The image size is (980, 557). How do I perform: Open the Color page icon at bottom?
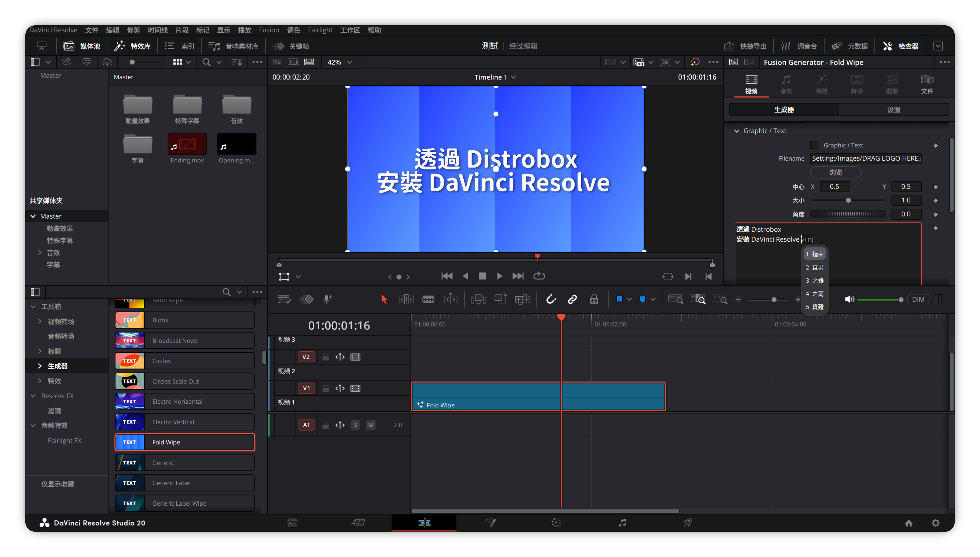pos(556,523)
